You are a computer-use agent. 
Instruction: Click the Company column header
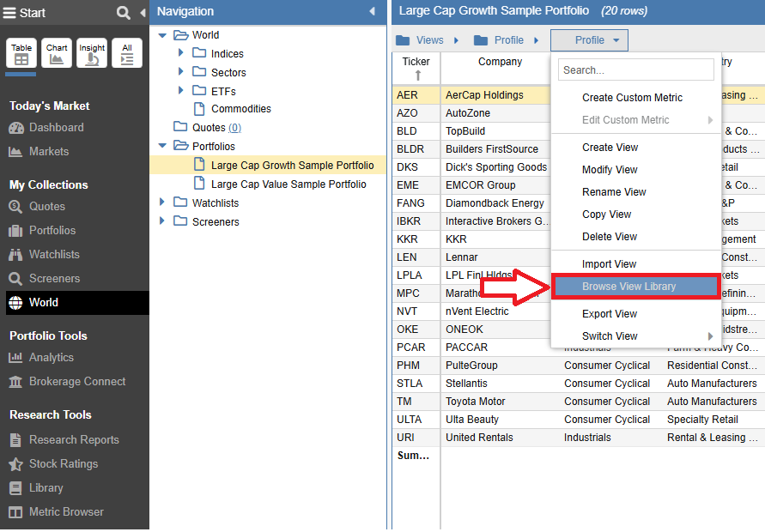(x=500, y=62)
